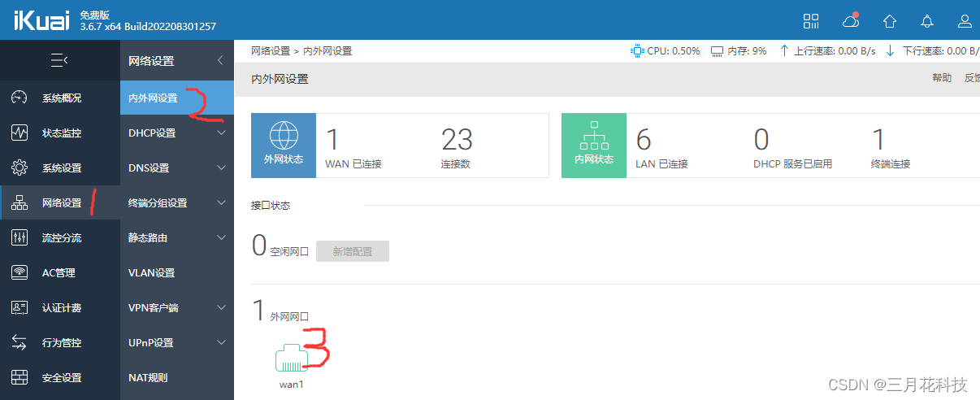Click 内外网设置 in the breadcrumb
Screen dimensions: 980x400
click(327, 51)
